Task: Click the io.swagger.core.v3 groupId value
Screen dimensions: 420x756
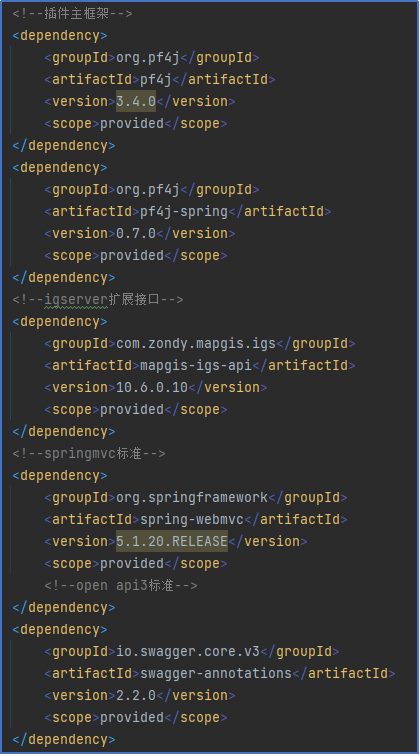Action: tap(188, 651)
